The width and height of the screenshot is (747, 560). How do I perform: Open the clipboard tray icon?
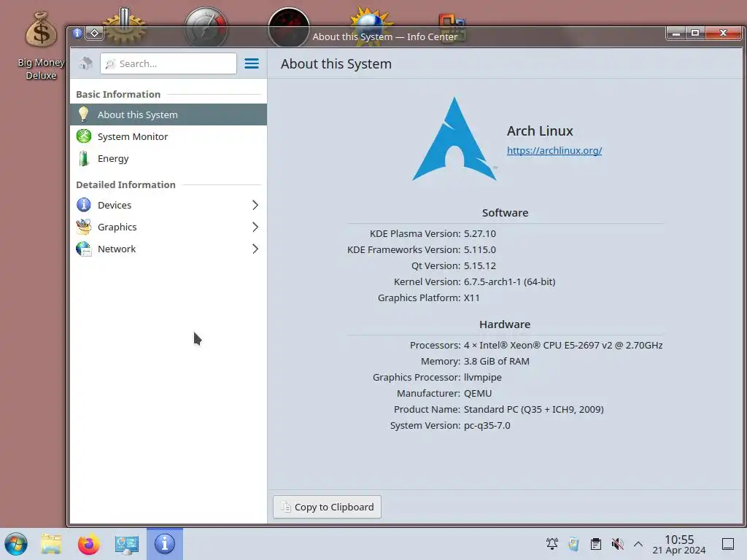tap(595, 544)
